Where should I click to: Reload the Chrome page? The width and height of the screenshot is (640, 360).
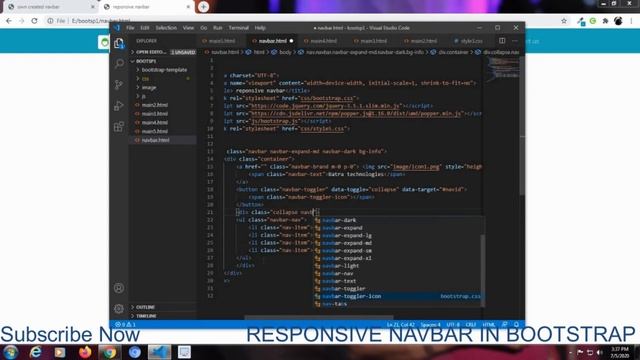[x=34, y=21]
